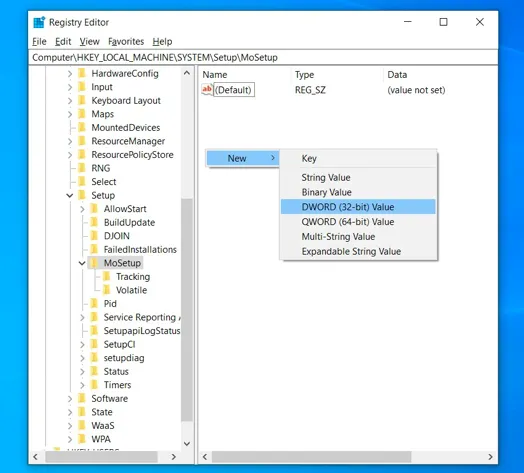The image size is (524, 473).
Task: Collapse the Setup key
Action: (70, 195)
